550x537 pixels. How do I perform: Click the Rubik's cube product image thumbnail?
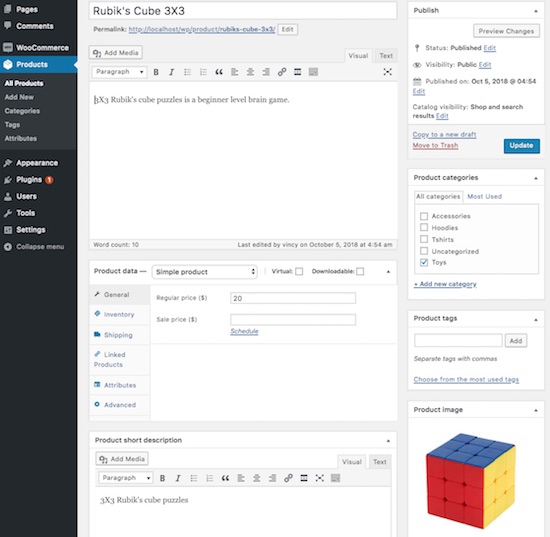point(471,481)
